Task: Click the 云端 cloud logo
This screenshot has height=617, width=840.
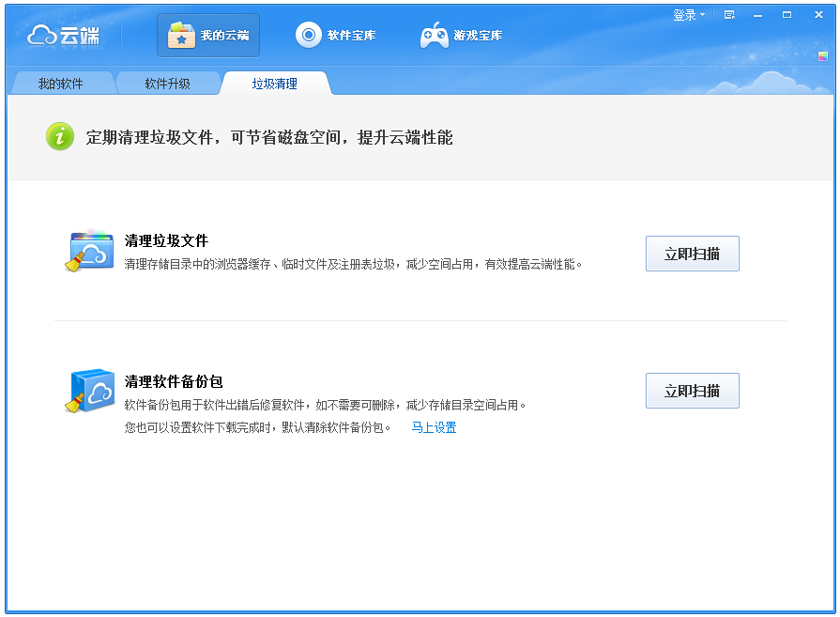Action: (x=64, y=36)
